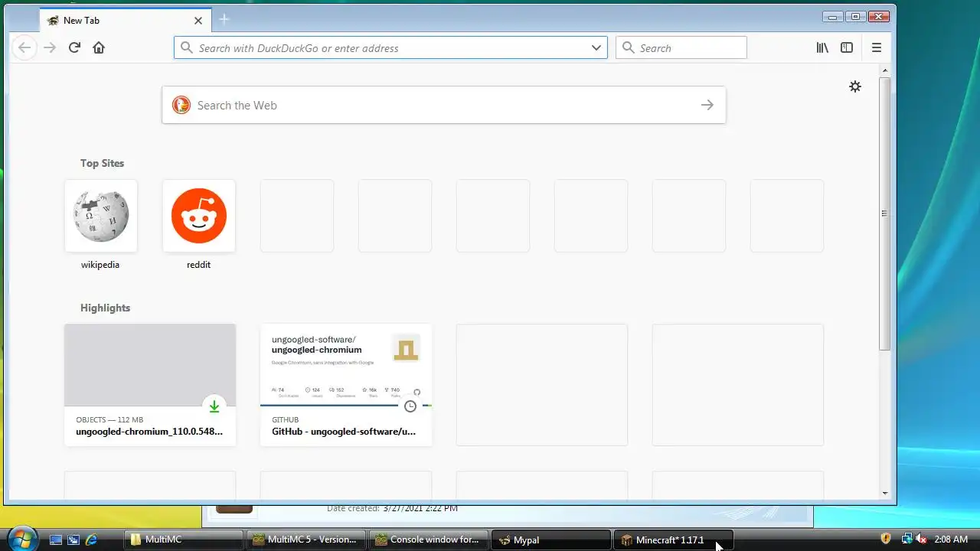
Task: Click Show Desktop quick launch icon
Action: 56,540
